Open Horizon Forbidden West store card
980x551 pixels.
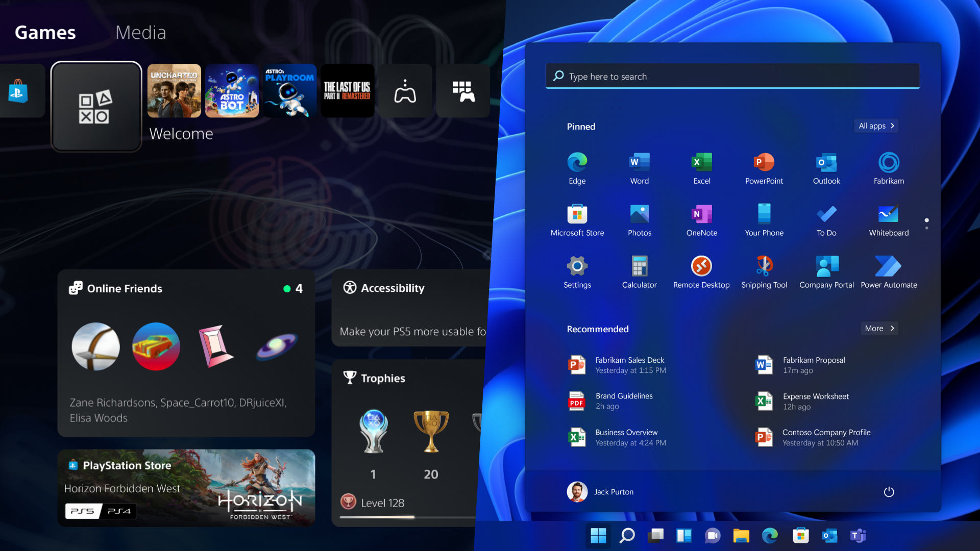tap(186, 488)
